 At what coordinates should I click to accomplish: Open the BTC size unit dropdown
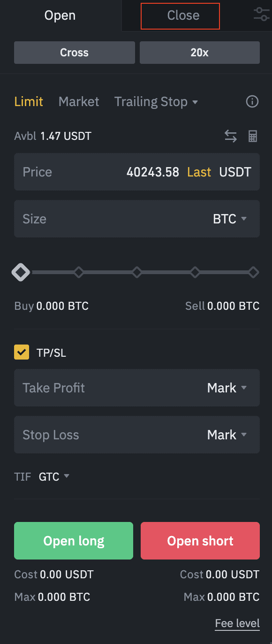(x=230, y=219)
